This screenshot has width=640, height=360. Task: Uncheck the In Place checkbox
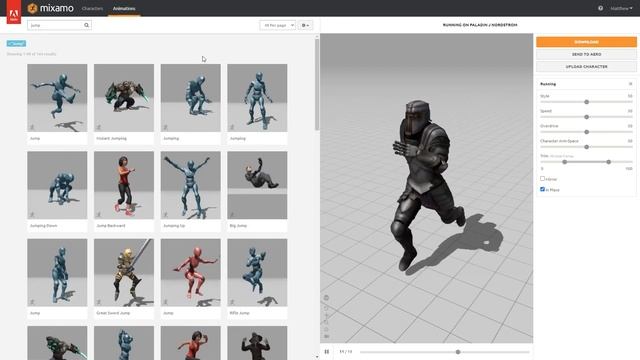(542, 189)
